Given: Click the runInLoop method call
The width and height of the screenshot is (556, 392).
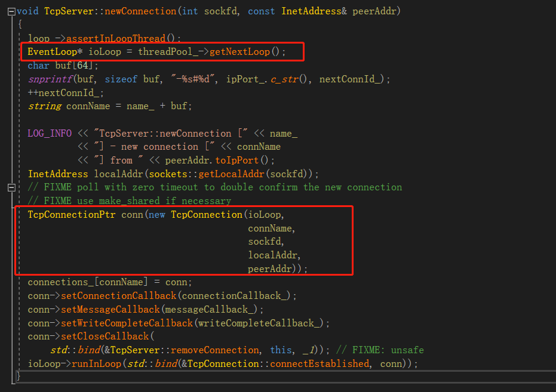Looking at the screenshot, I should click(x=97, y=364).
